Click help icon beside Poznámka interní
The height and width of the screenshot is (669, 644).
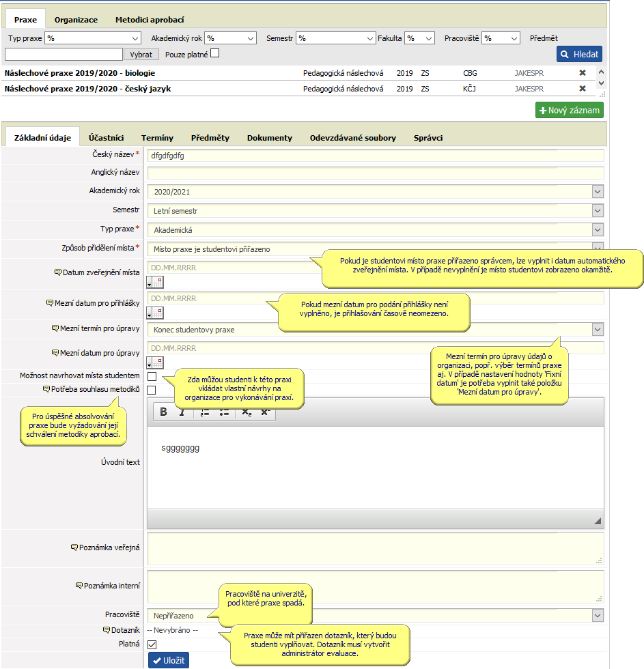[x=79, y=586]
